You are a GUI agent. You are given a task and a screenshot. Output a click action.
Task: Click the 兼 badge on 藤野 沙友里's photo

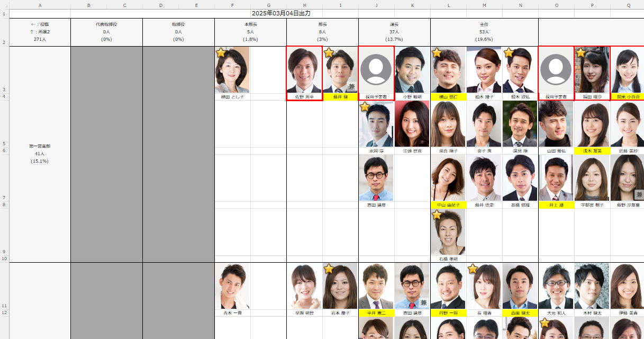pyautogui.click(x=639, y=195)
